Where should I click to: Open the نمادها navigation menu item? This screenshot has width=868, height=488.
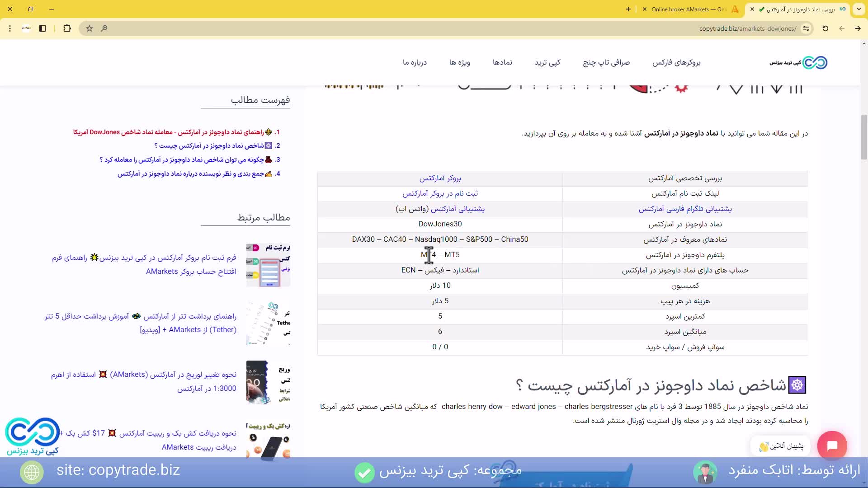[502, 63]
